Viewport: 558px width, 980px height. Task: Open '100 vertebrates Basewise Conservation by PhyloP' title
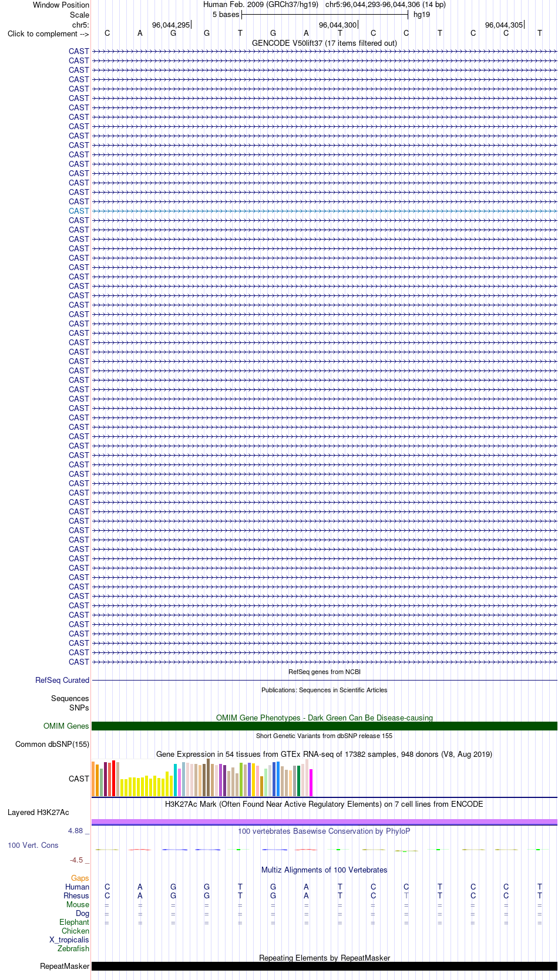point(324,831)
